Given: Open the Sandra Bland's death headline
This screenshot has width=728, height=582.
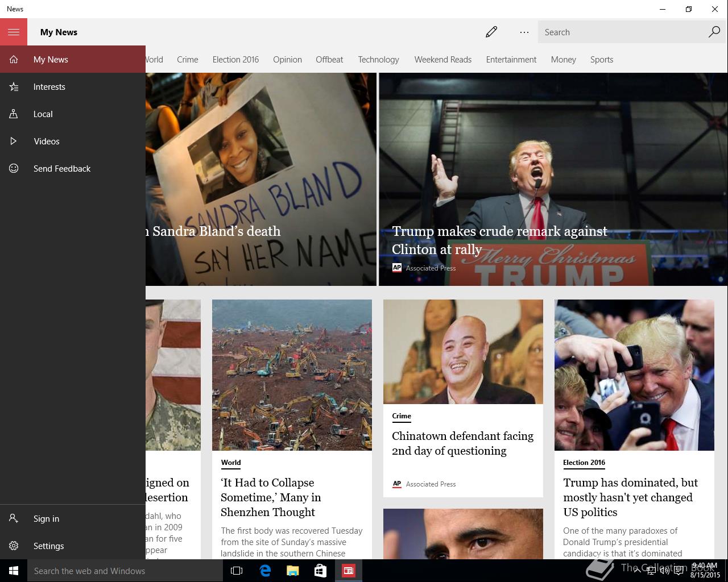Looking at the screenshot, I should coord(213,231).
